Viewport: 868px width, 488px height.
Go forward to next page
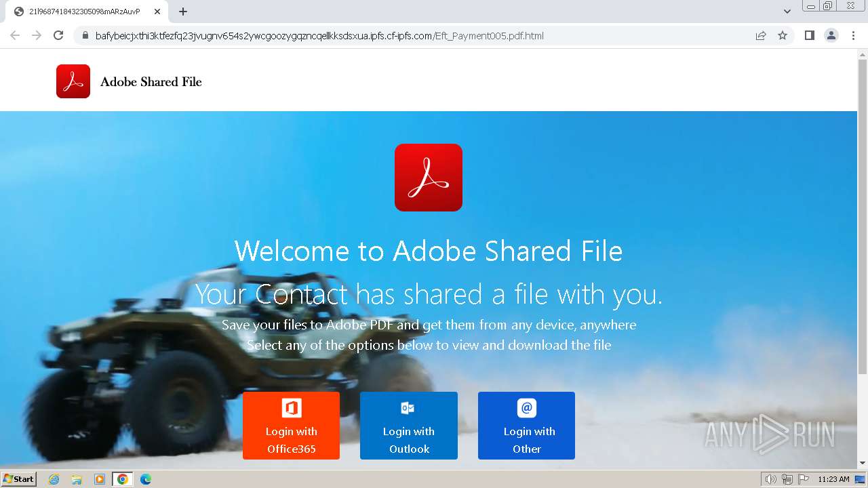tap(37, 36)
